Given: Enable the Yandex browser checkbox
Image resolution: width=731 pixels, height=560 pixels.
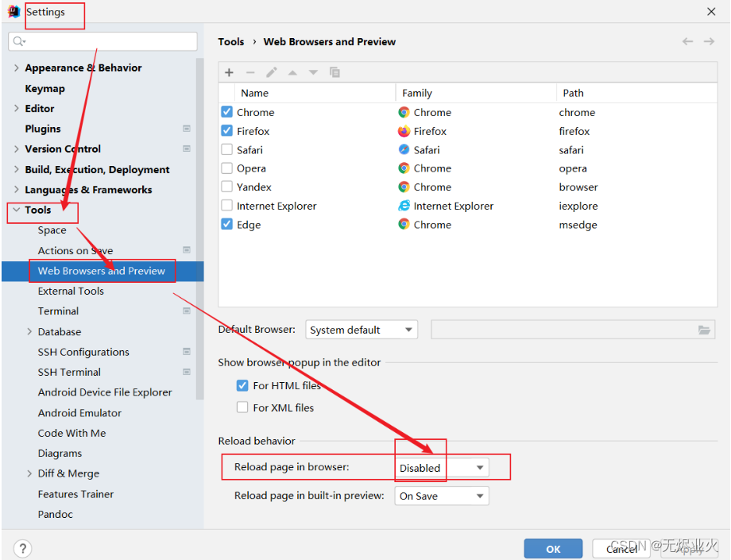Looking at the screenshot, I should [x=226, y=187].
